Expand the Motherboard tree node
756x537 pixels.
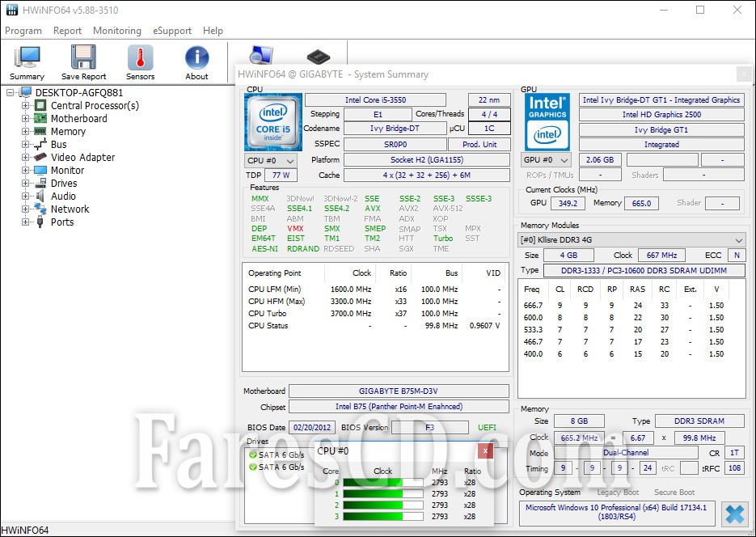coord(26,119)
